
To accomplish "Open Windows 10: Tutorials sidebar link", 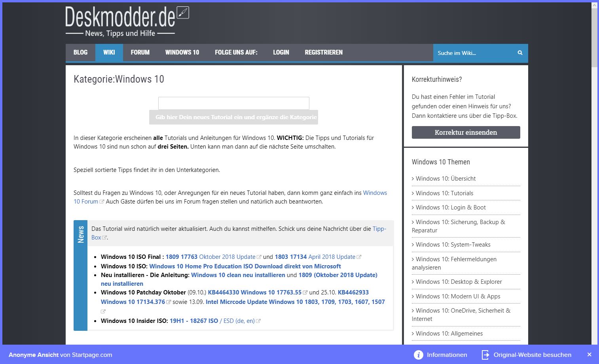I will tap(444, 193).
